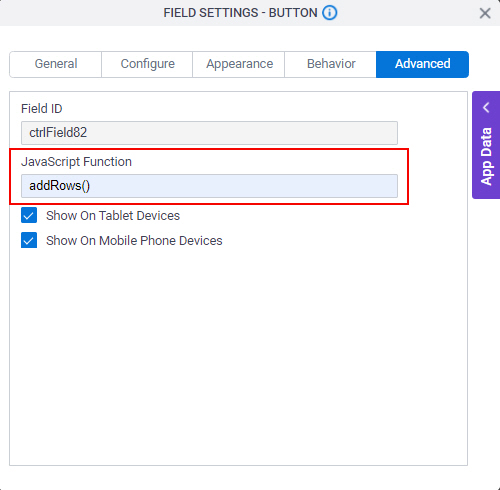Screen dimensions: 500x490
Task: Open the purple App Data side tab
Action: (x=486, y=145)
